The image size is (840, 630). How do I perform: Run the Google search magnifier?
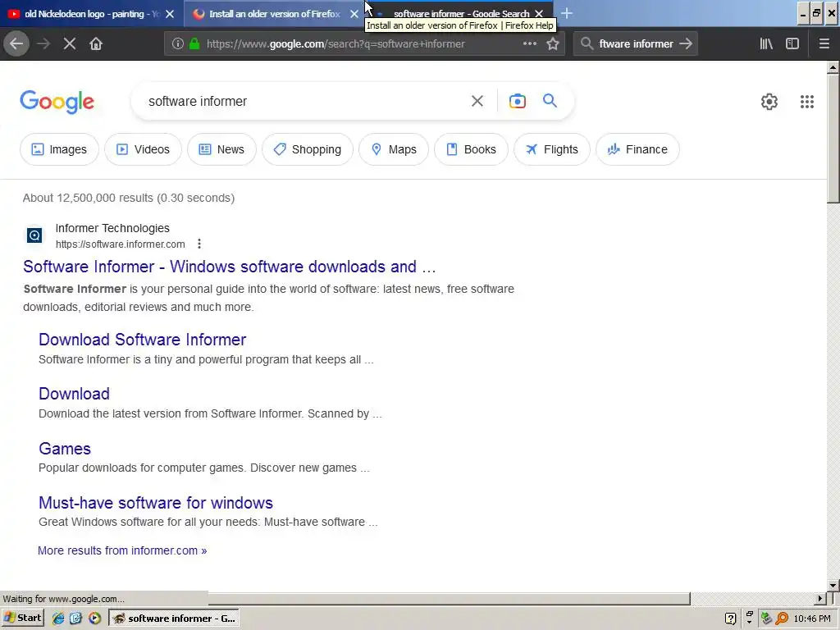point(550,101)
